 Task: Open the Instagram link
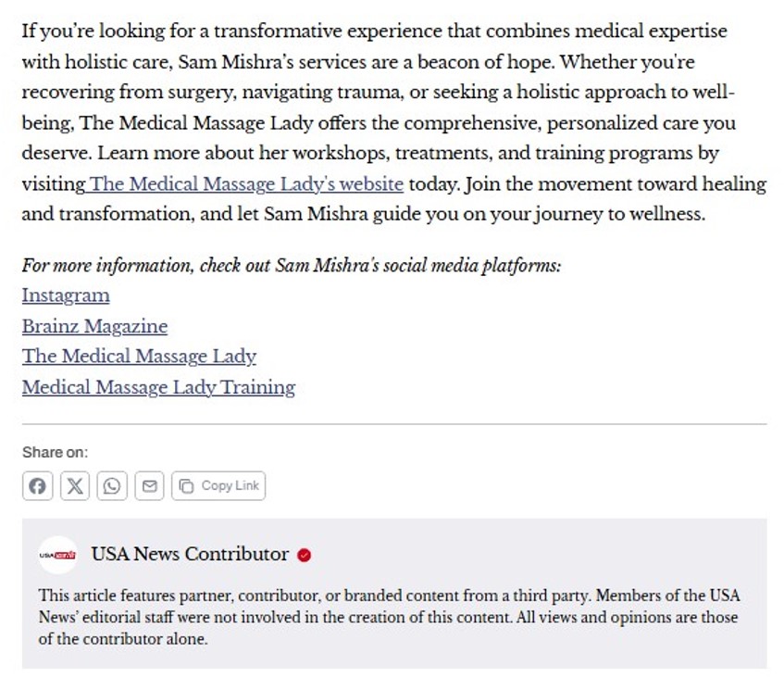click(66, 296)
